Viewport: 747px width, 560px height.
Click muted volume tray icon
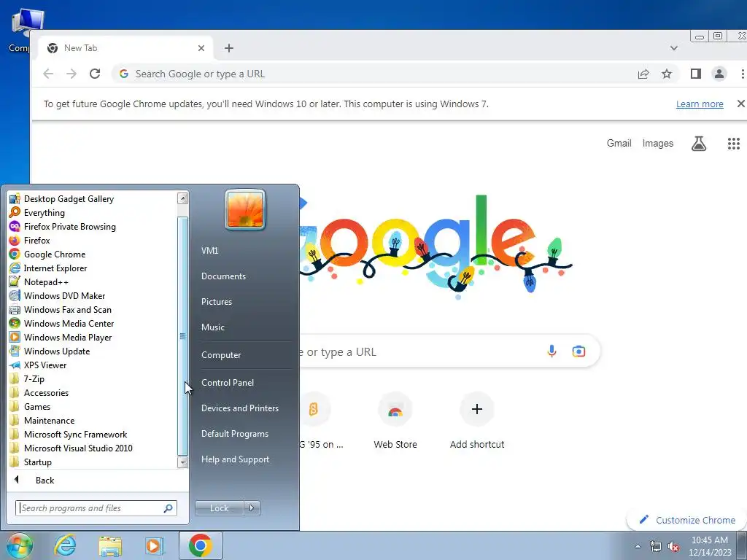[673, 546]
